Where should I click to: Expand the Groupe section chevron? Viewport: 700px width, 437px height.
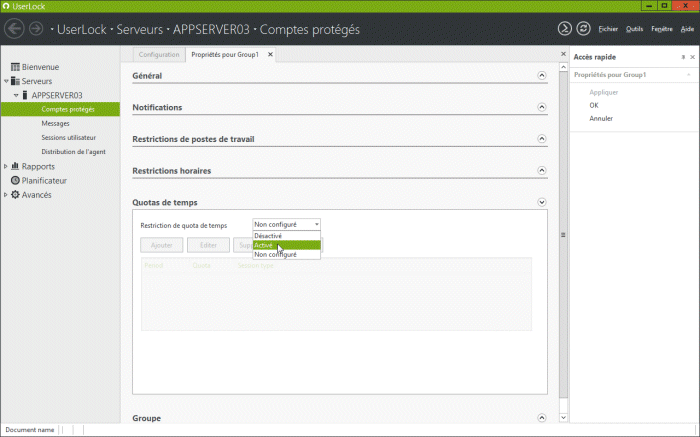[542, 418]
